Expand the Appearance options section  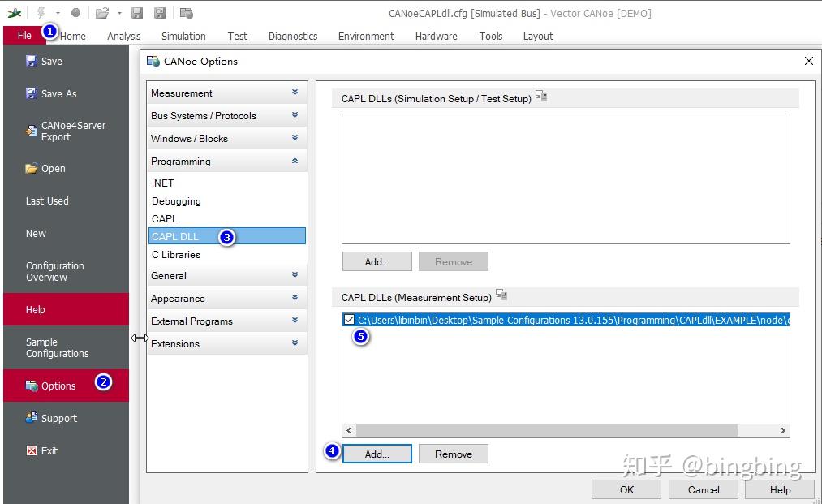pos(226,299)
